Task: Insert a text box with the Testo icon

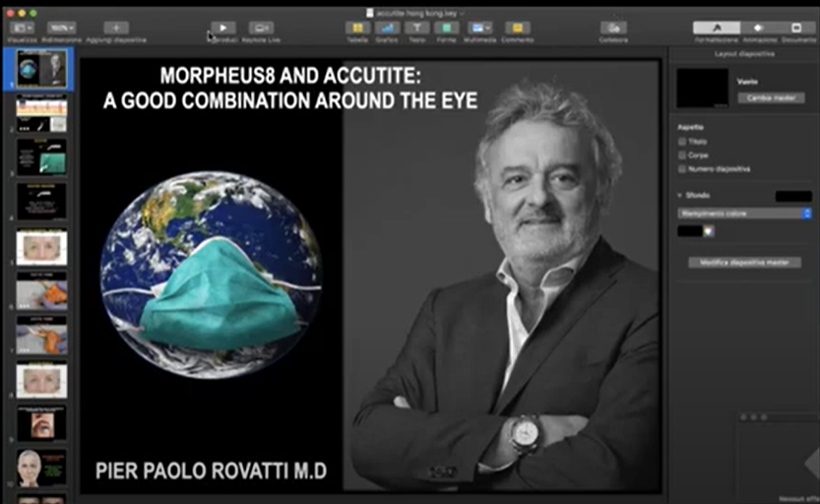Action: (x=416, y=28)
